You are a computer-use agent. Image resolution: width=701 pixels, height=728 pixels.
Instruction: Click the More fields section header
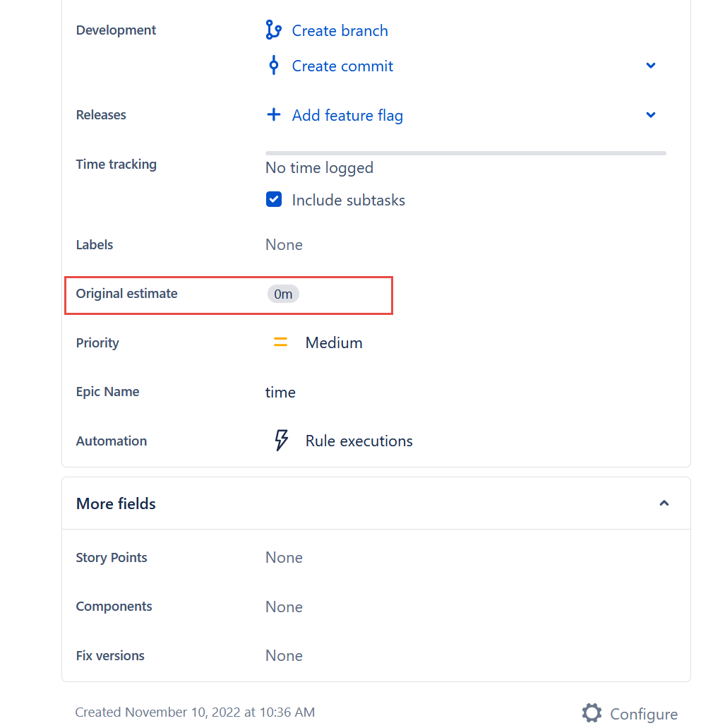click(x=115, y=503)
